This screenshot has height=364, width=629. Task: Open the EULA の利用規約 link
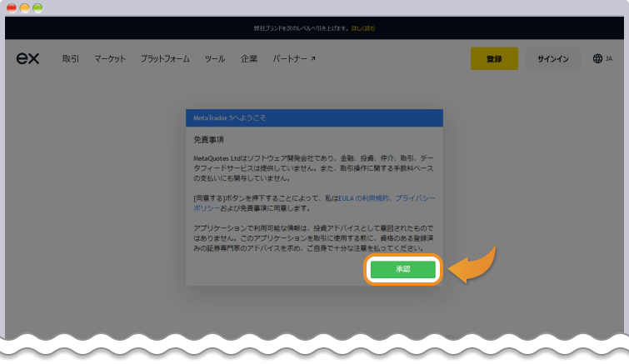click(x=363, y=198)
